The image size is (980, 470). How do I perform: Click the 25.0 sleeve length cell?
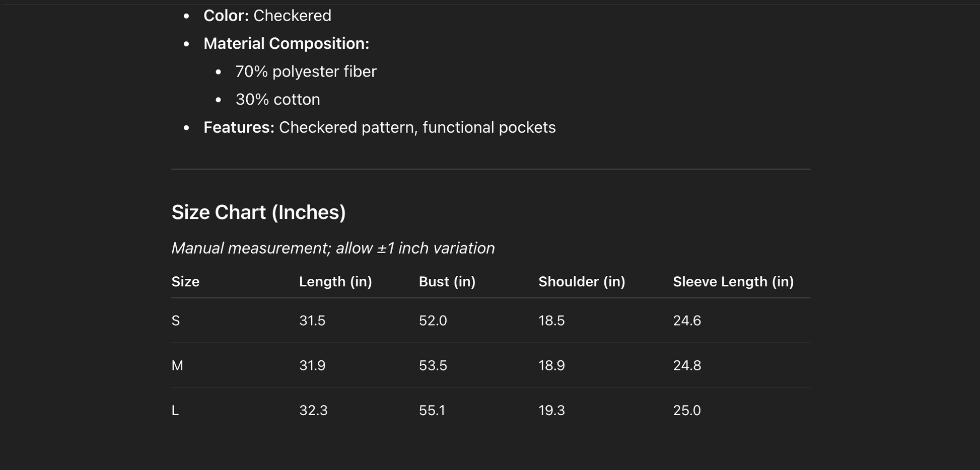coord(687,411)
